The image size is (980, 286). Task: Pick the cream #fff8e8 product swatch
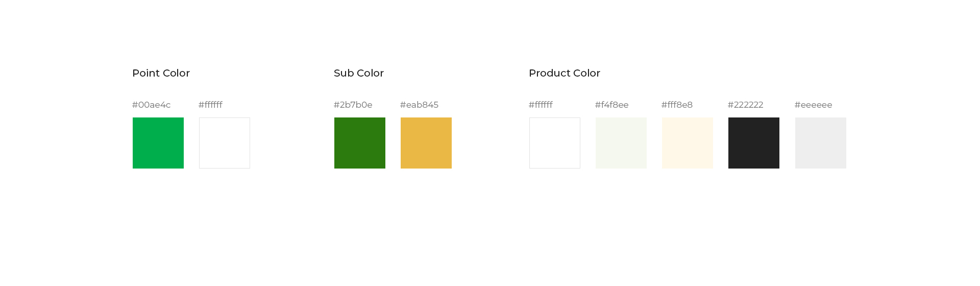[688, 143]
